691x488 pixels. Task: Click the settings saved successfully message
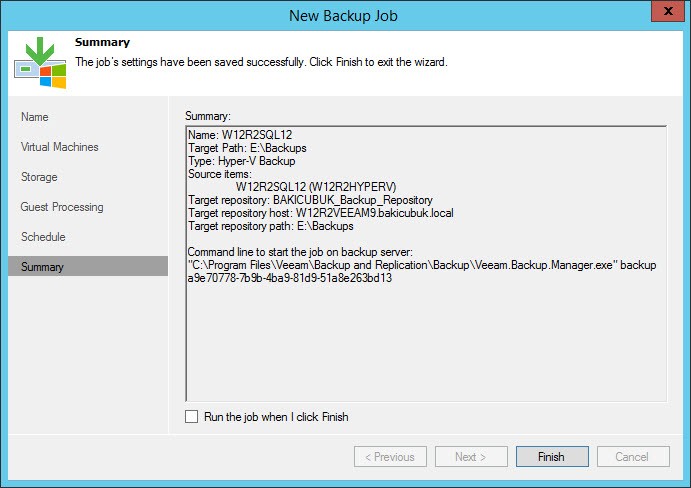click(x=261, y=62)
